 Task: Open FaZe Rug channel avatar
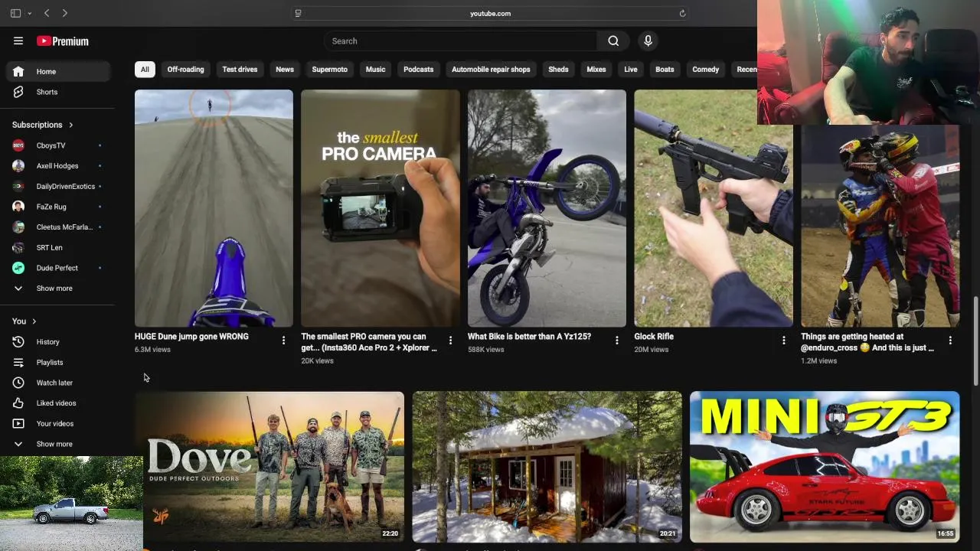(x=18, y=207)
